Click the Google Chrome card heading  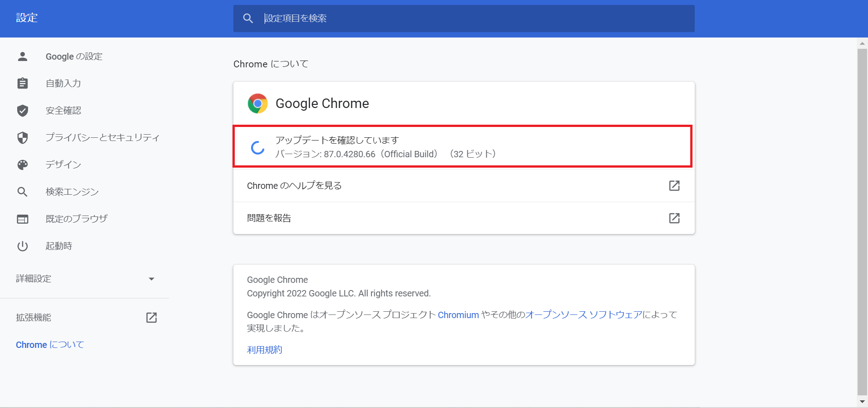click(323, 103)
